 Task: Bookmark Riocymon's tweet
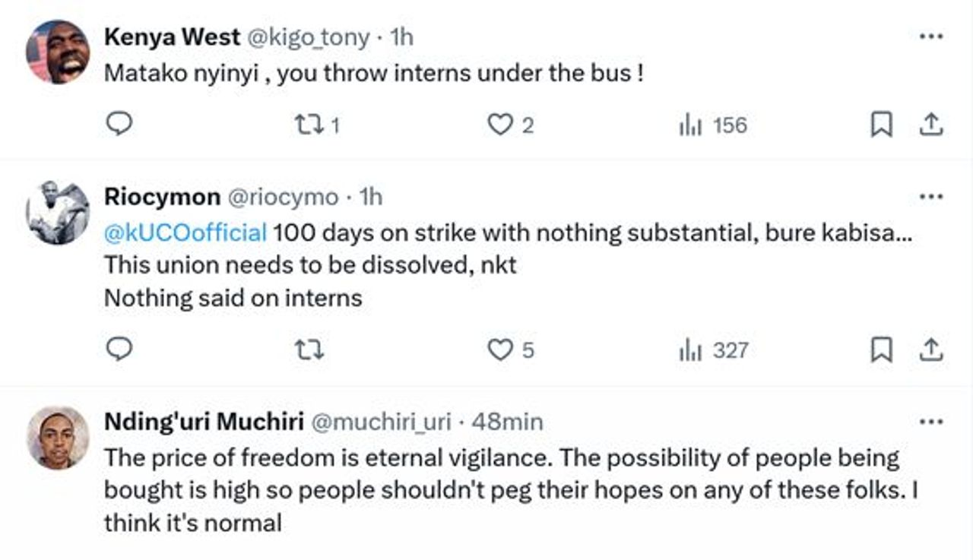coord(880,350)
